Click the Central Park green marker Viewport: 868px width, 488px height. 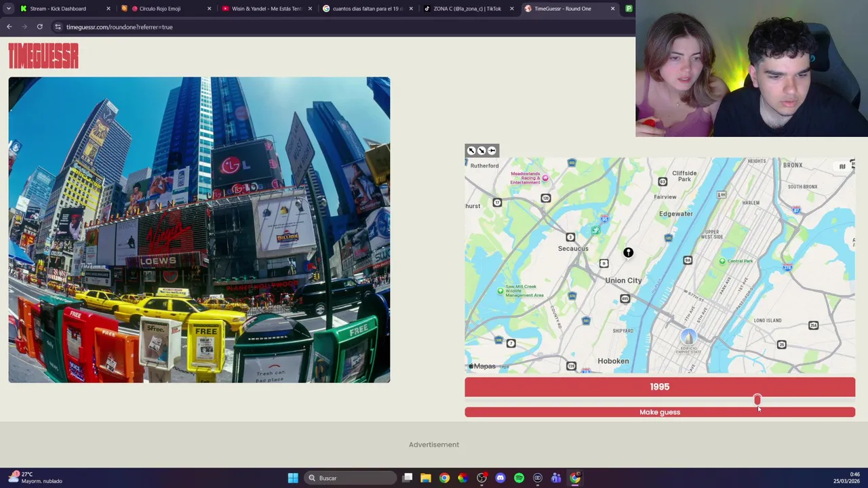722,261
